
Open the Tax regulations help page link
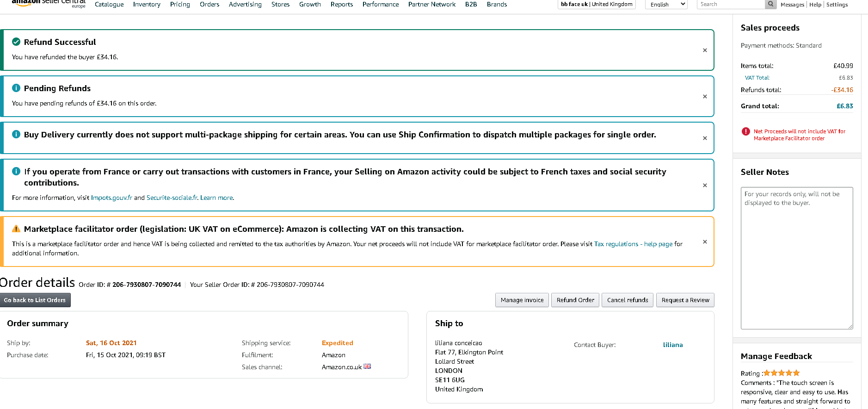[633, 244]
